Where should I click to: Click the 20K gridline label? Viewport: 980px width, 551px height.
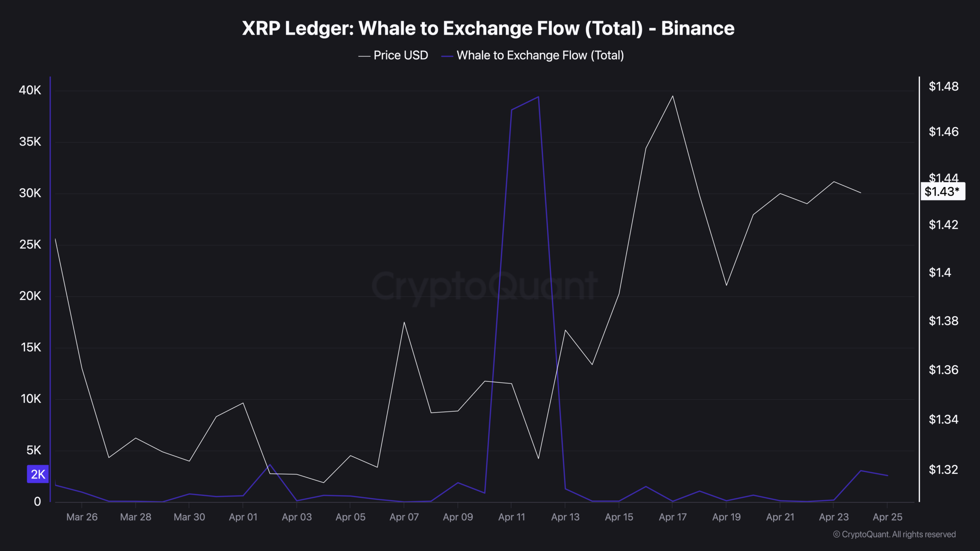[30, 296]
